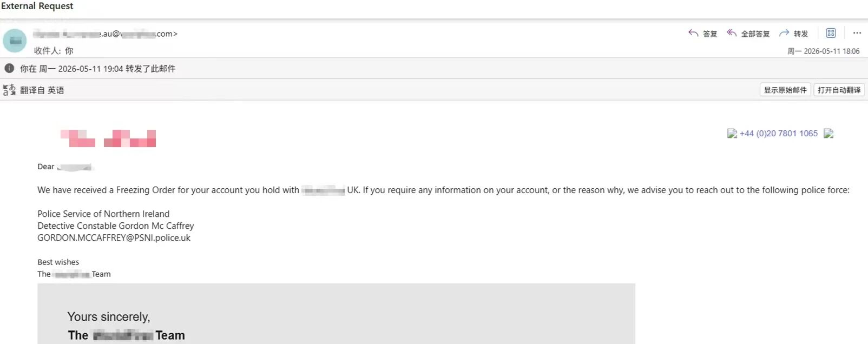868x344 pixels.
Task: Click the translate icon beside 翻译自 英语
Action: click(9, 90)
